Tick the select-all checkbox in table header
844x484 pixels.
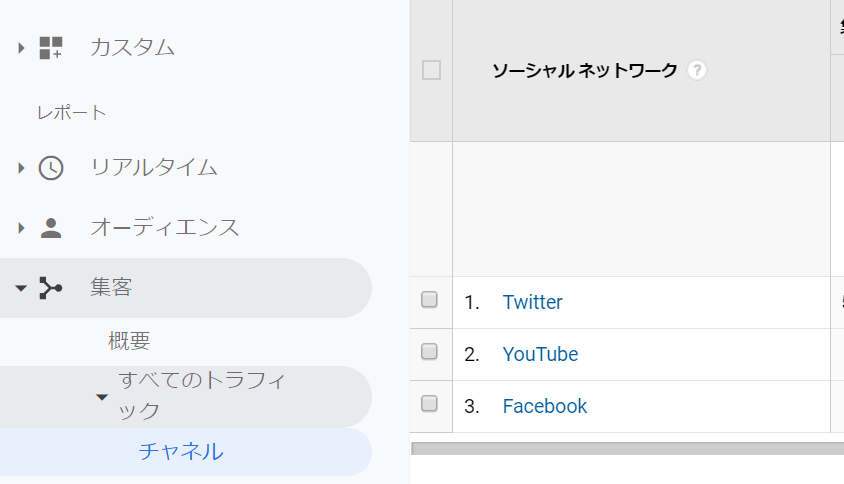click(x=431, y=71)
